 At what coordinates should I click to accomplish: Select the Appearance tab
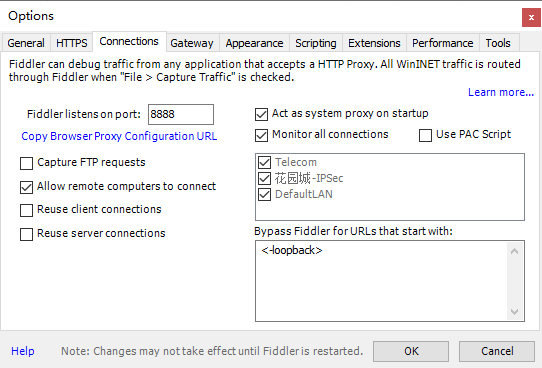tap(254, 43)
